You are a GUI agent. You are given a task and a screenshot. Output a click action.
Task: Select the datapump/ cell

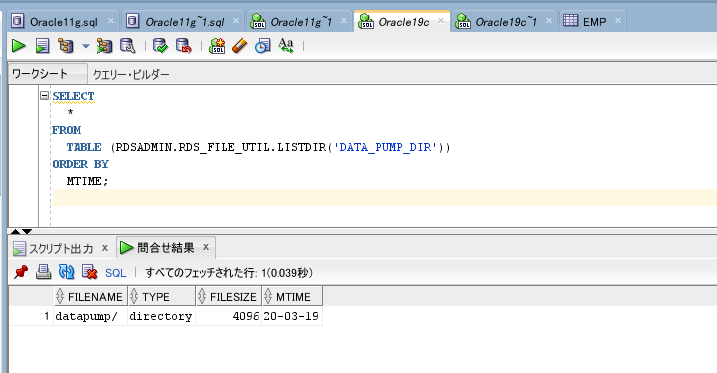tap(91, 316)
